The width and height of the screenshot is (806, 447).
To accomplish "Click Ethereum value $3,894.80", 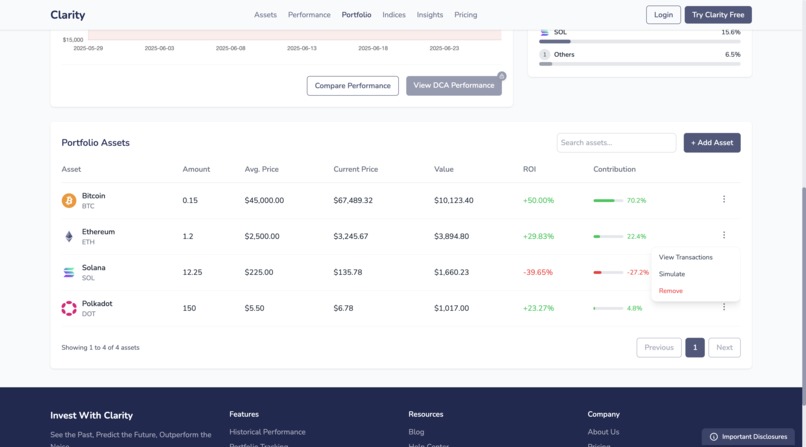I will (451, 236).
